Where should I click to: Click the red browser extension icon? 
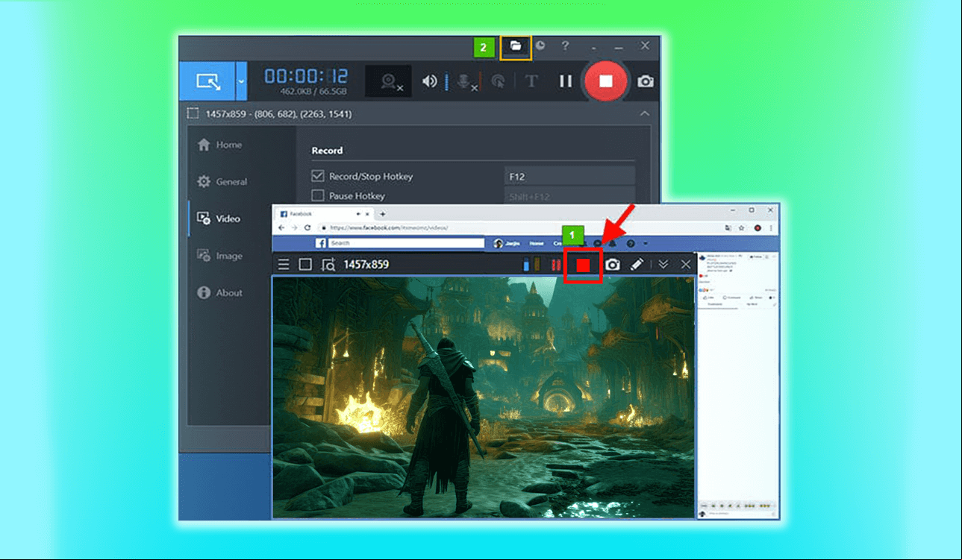[x=758, y=228]
